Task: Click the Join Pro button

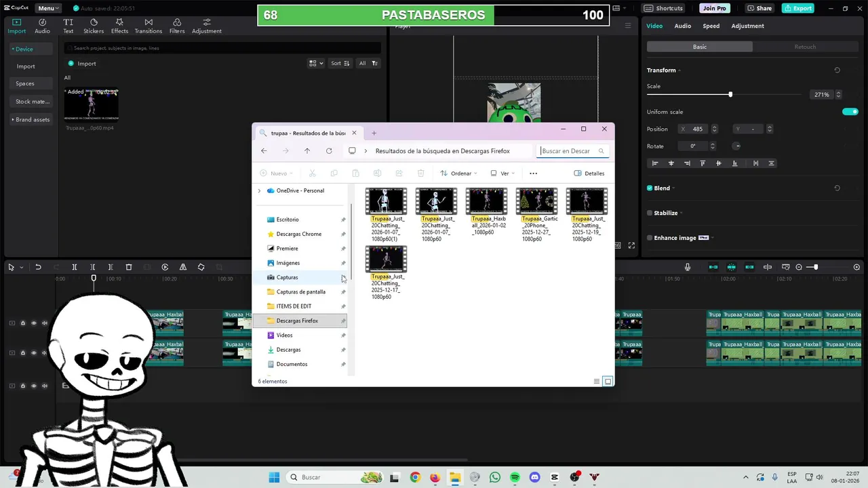Action: click(714, 8)
